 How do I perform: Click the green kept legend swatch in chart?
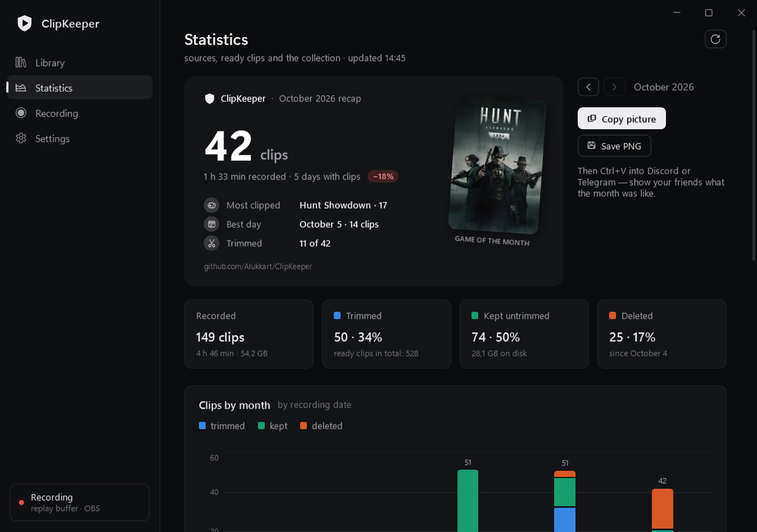(x=261, y=426)
